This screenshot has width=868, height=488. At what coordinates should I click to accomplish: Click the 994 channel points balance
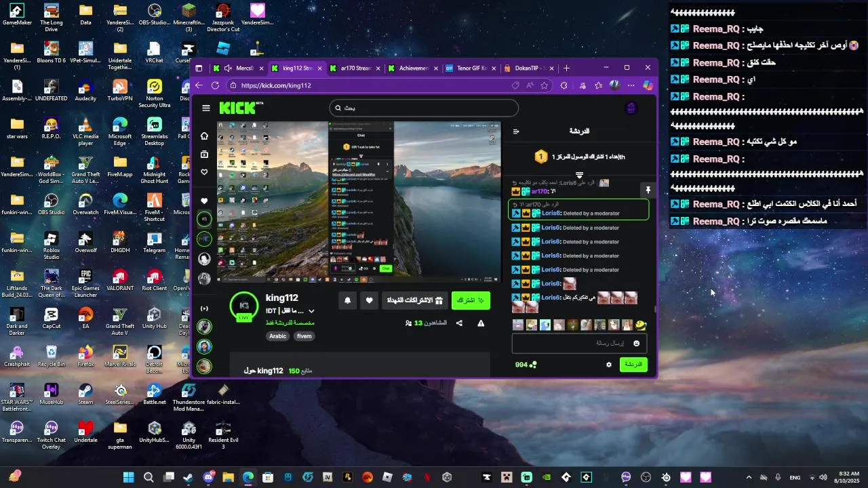click(526, 365)
